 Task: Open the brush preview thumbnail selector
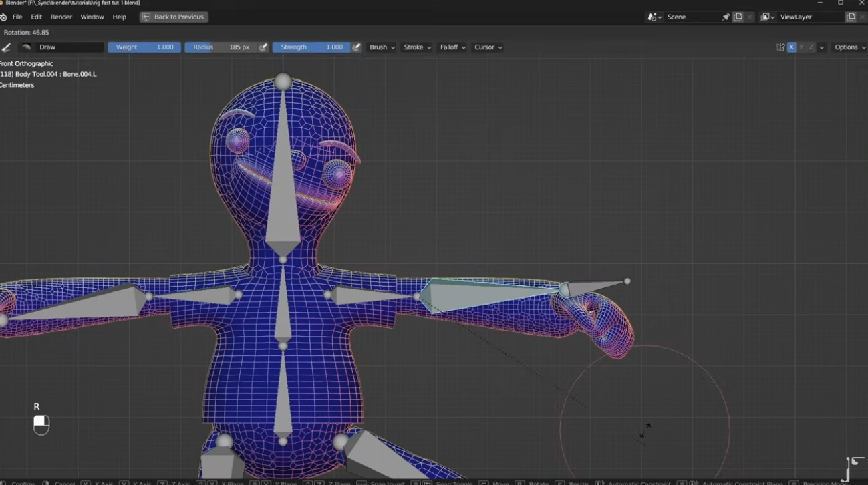[26, 47]
